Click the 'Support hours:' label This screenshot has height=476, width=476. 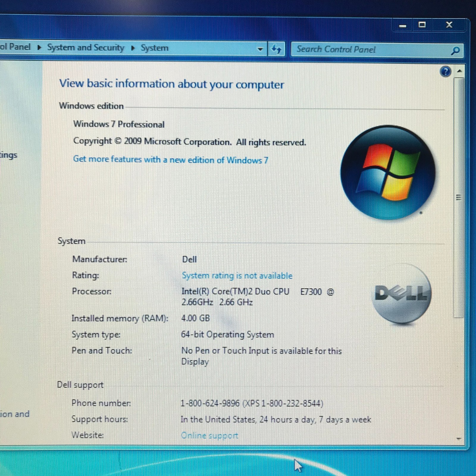tap(100, 419)
